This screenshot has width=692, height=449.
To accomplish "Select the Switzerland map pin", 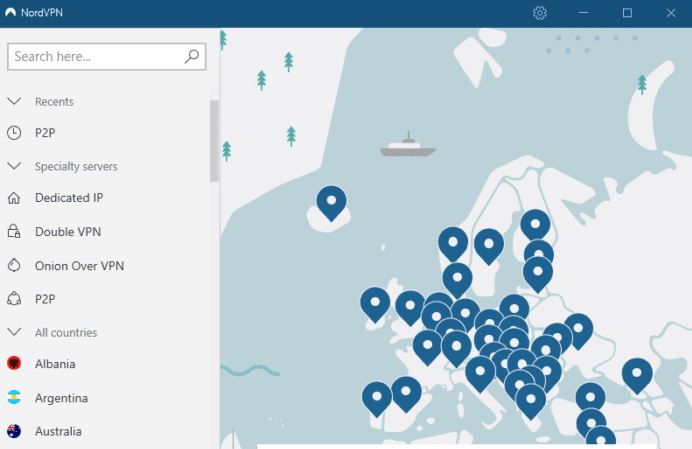I will 456,349.
